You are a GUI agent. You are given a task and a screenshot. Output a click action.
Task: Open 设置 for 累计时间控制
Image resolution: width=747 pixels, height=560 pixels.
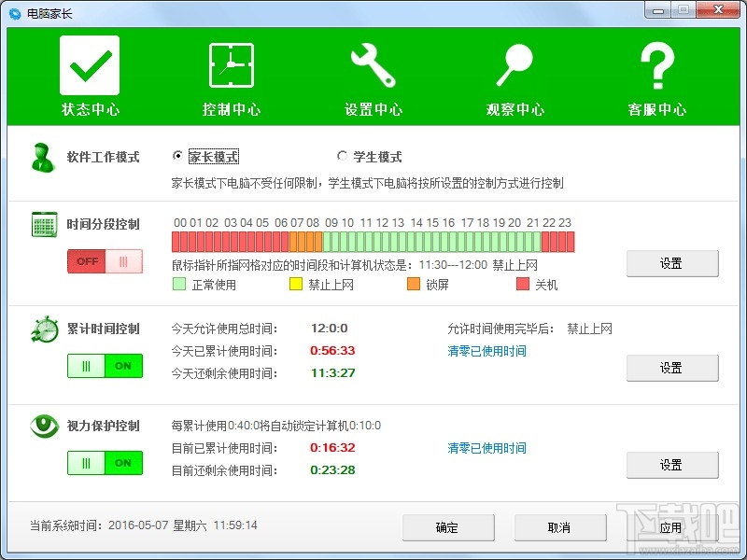[672, 368]
